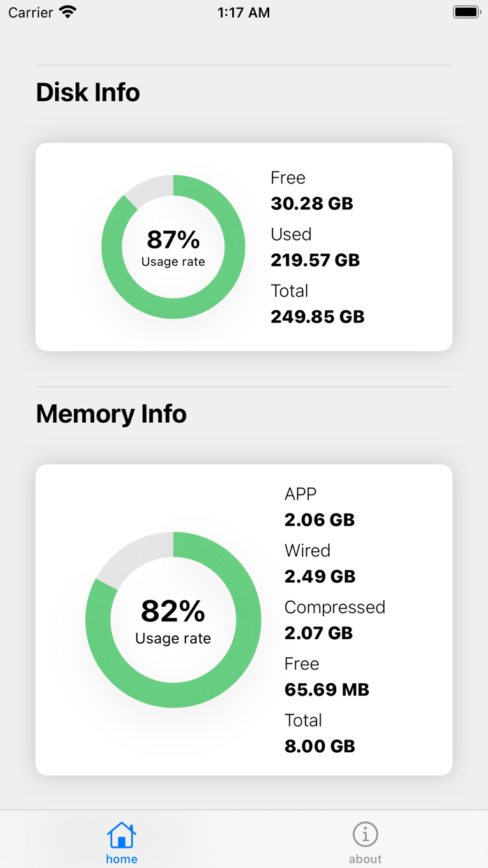
Task: Tap the Disk Info section header
Action: pyautogui.click(x=88, y=92)
